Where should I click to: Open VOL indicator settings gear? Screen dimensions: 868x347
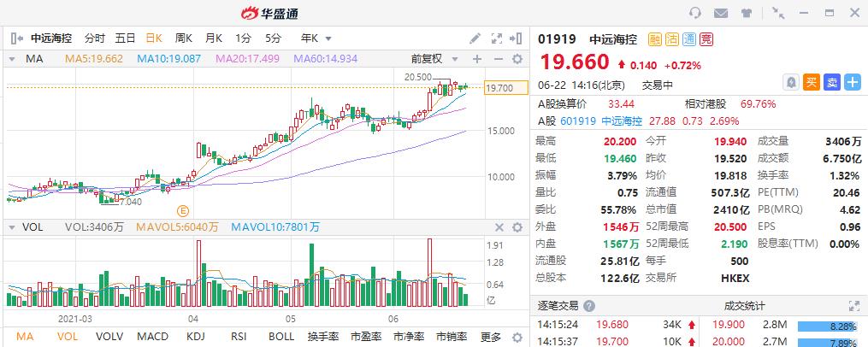517,226
